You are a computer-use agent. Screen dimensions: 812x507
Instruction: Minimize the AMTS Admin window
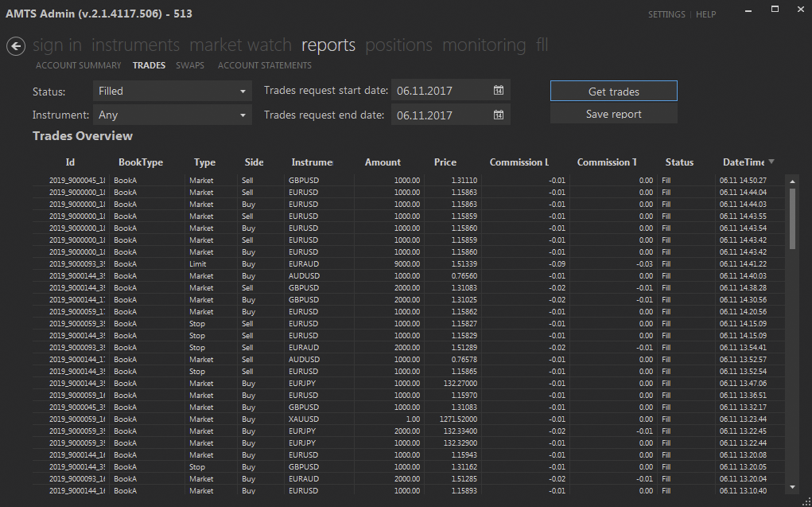click(x=748, y=10)
